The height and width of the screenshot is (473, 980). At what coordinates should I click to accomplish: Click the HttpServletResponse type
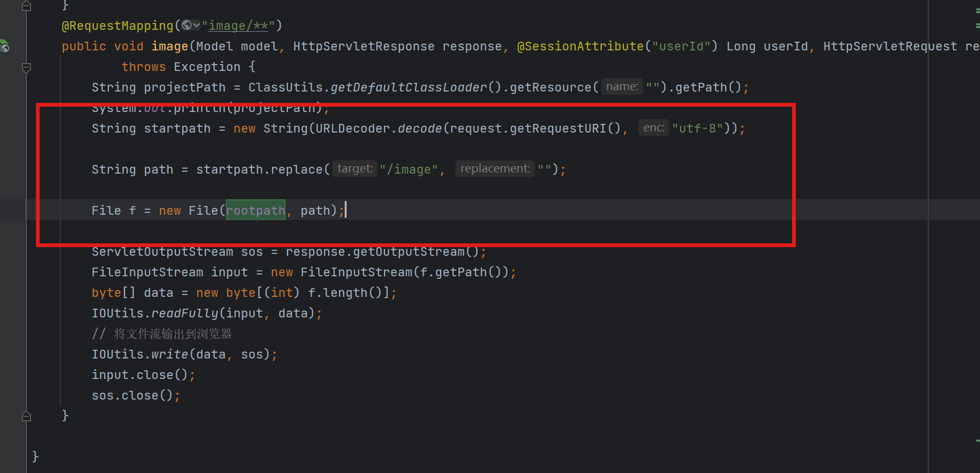364,46
